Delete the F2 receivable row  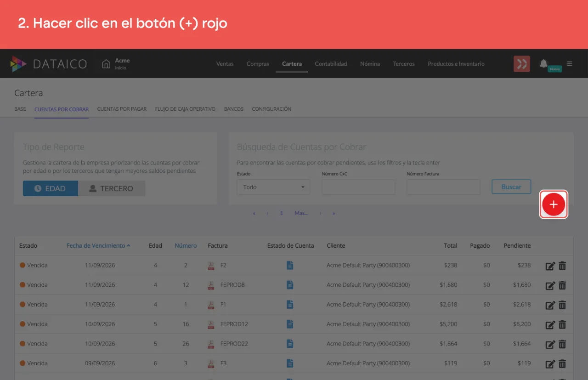562,266
